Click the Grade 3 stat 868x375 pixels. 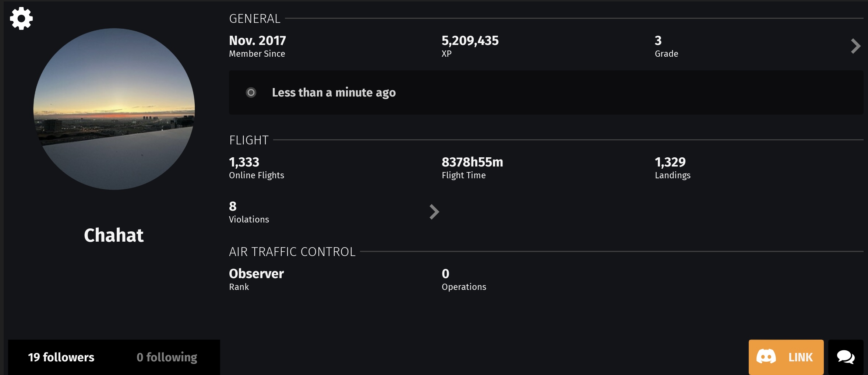tap(666, 46)
